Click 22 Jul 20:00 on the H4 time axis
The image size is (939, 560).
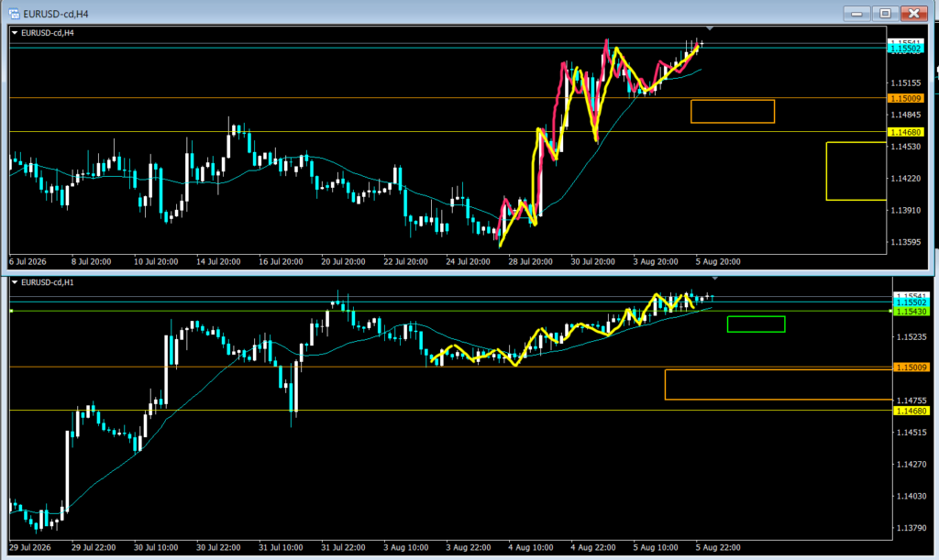405,261
